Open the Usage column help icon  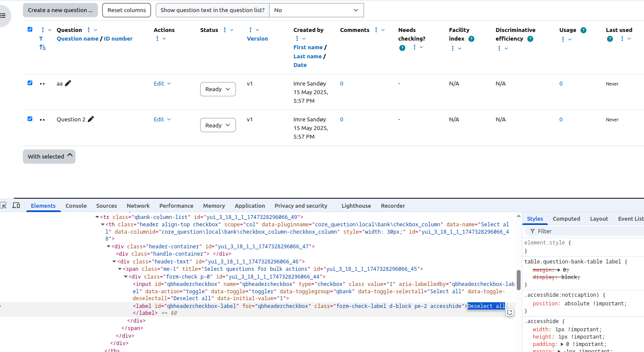(x=584, y=30)
